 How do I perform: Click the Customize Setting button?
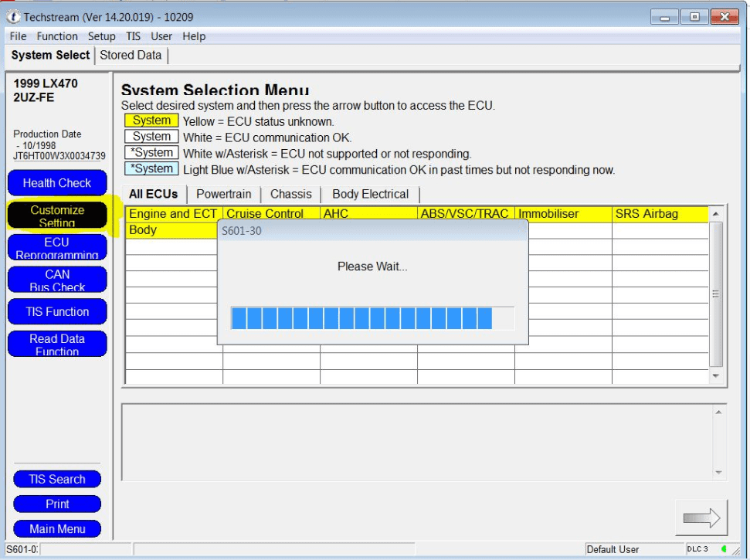57,216
